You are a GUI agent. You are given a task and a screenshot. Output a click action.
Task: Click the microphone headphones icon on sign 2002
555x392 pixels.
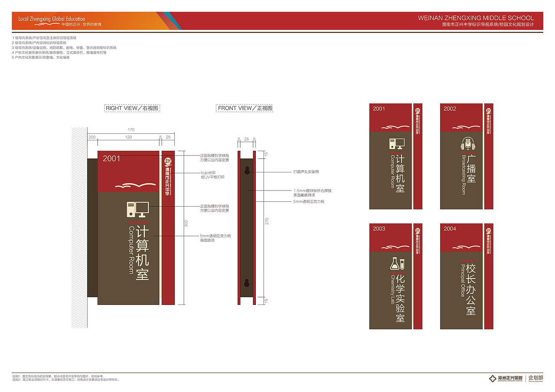point(467,144)
